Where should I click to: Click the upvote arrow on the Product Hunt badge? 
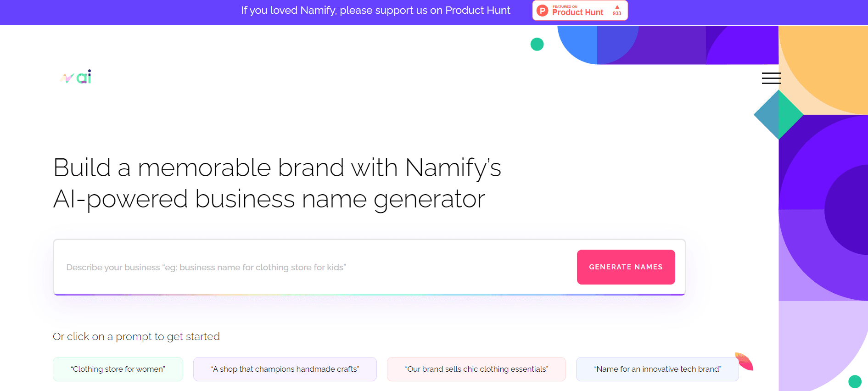tap(616, 7)
